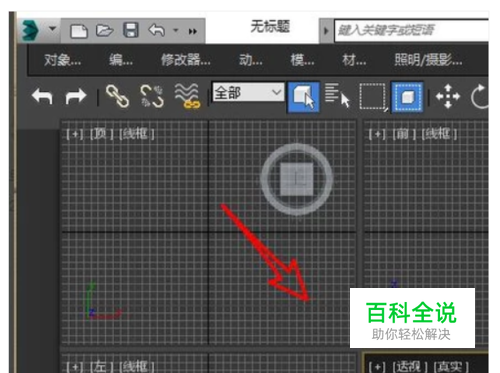Open the 对象... menu
The width and height of the screenshot is (500, 373).
coord(62,60)
